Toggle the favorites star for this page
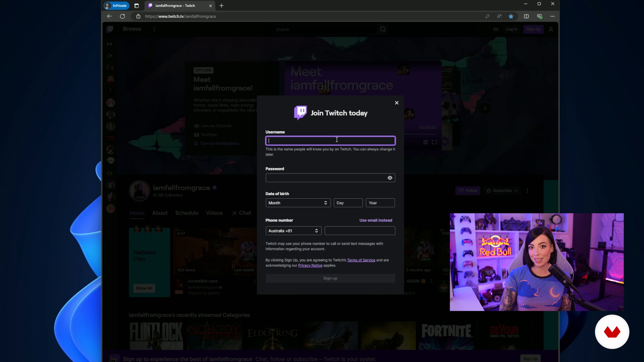The height and width of the screenshot is (362, 644). [x=511, y=16]
